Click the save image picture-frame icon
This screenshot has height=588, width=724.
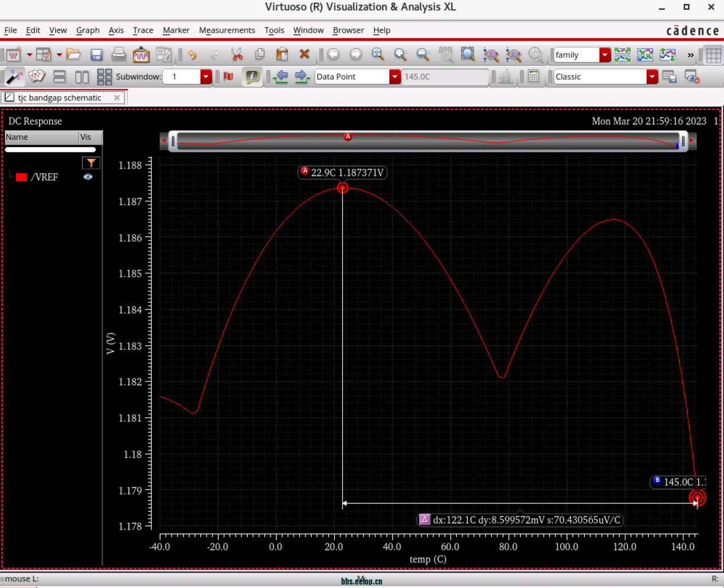[x=141, y=54]
